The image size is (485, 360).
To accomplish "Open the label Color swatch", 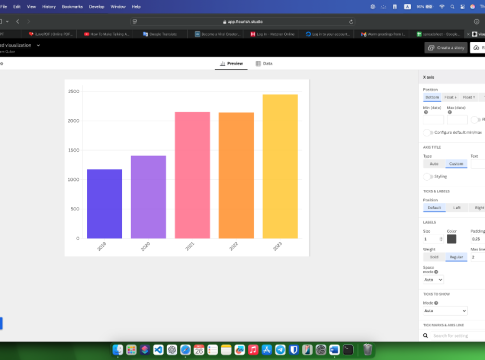I will tap(451, 239).
